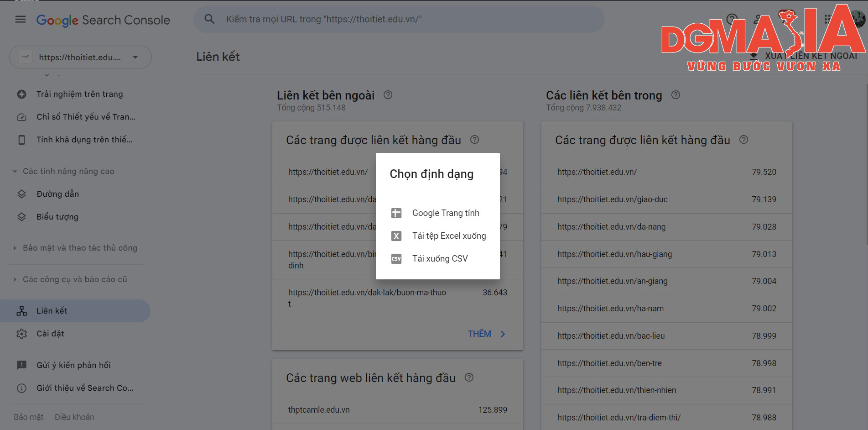Click the mobile usability phone icon

[x=21, y=140]
